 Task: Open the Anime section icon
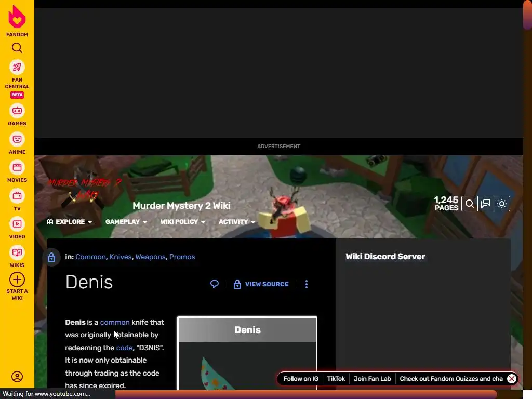(17, 139)
